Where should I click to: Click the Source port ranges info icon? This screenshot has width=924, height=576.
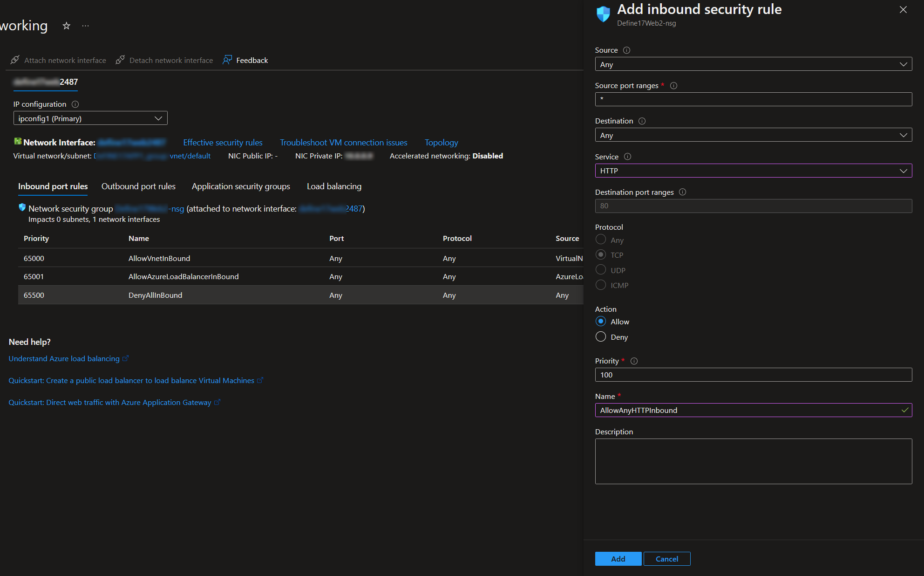(x=673, y=86)
